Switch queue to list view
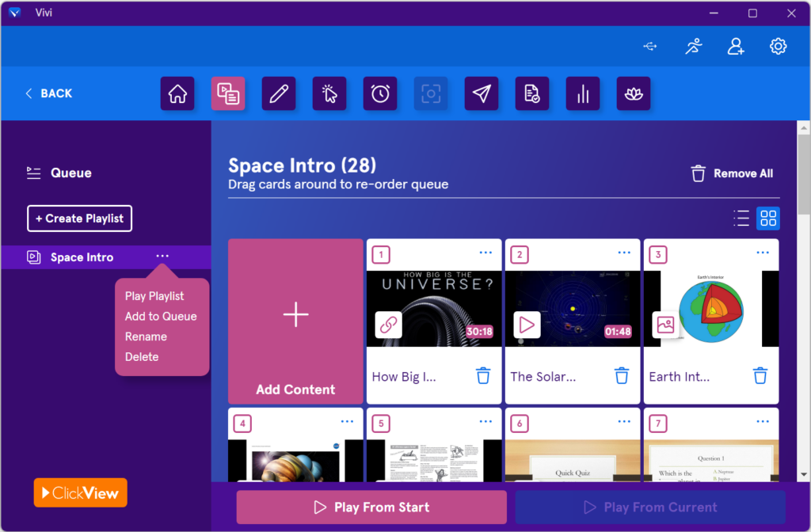 pyautogui.click(x=741, y=218)
